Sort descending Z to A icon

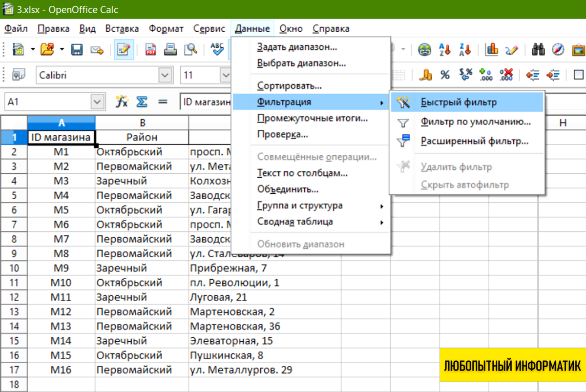(465, 49)
